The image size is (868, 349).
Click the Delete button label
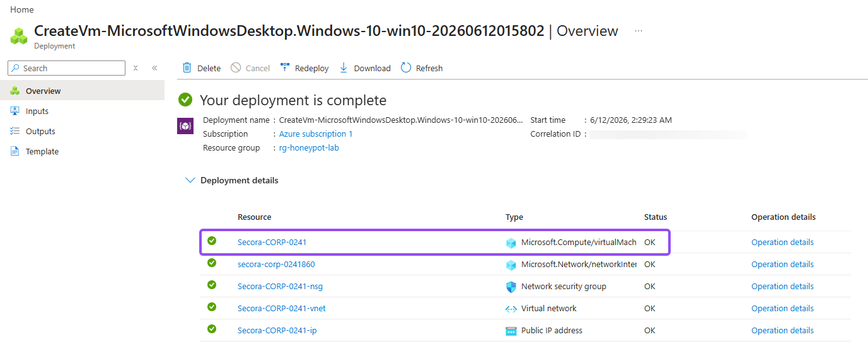(209, 68)
